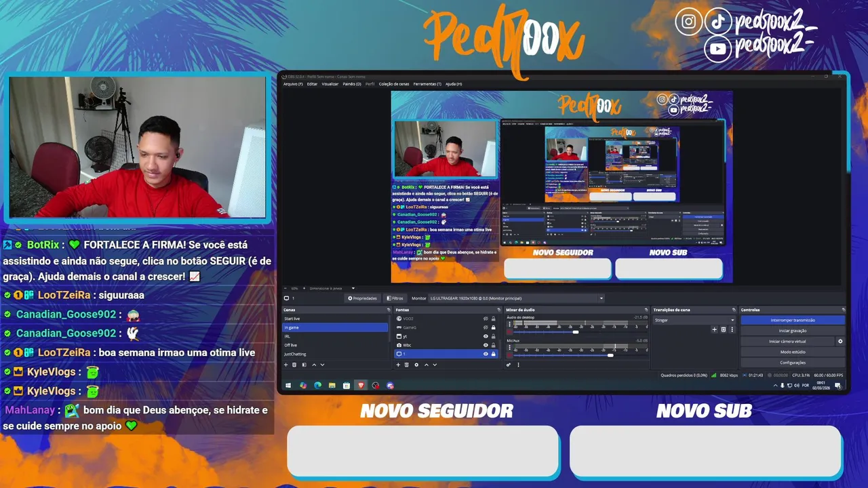Open source Propriedades button
Image resolution: width=868 pixels, height=488 pixels.
pyautogui.click(x=362, y=298)
